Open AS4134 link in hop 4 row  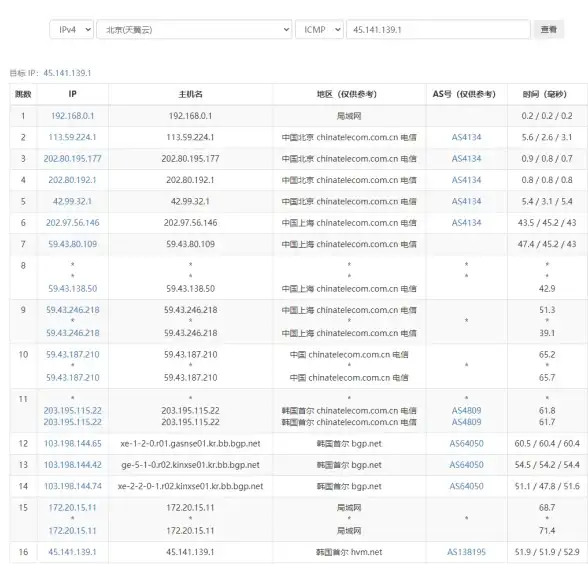pyautogui.click(x=466, y=180)
